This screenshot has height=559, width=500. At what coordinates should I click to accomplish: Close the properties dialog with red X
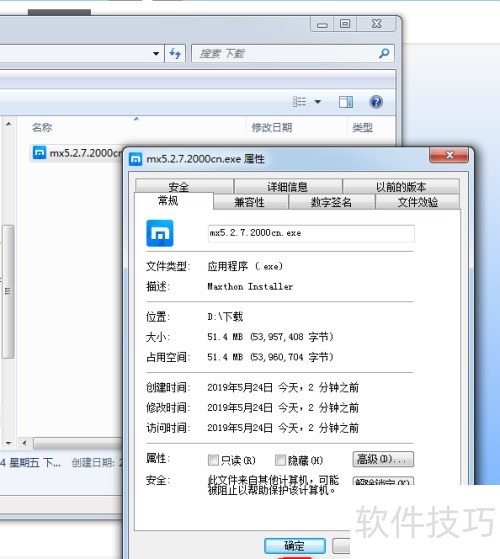[449, 155]
